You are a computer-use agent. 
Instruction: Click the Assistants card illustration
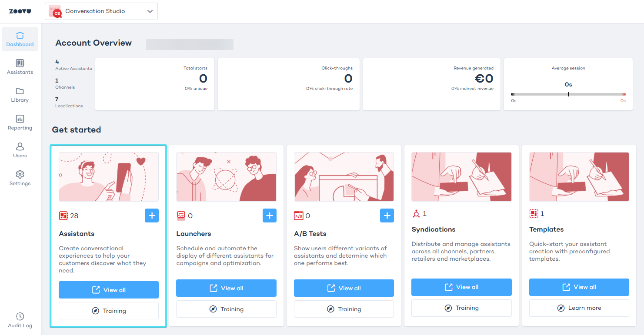(109, 177)
